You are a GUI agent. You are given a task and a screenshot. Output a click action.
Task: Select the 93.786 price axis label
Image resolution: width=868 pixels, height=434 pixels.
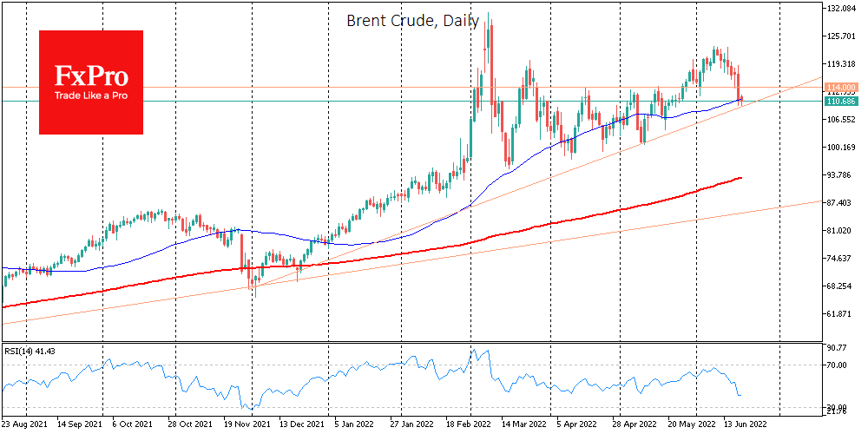tap(840, 175)
